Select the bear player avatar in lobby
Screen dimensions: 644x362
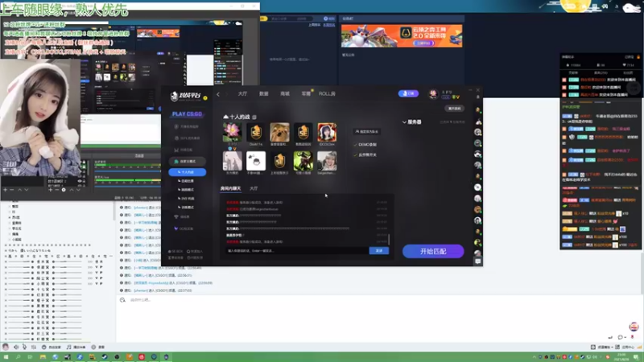[x=279, y=132]
